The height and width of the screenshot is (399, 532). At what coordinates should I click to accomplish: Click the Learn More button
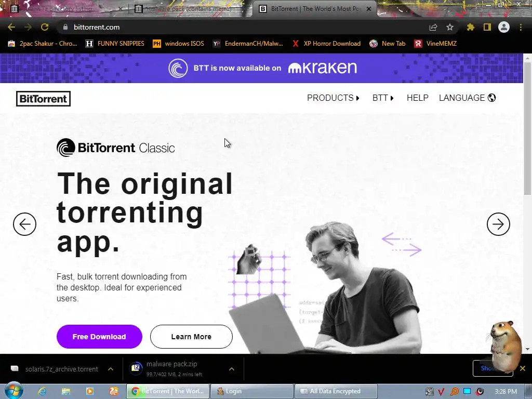tap(191, 337)
